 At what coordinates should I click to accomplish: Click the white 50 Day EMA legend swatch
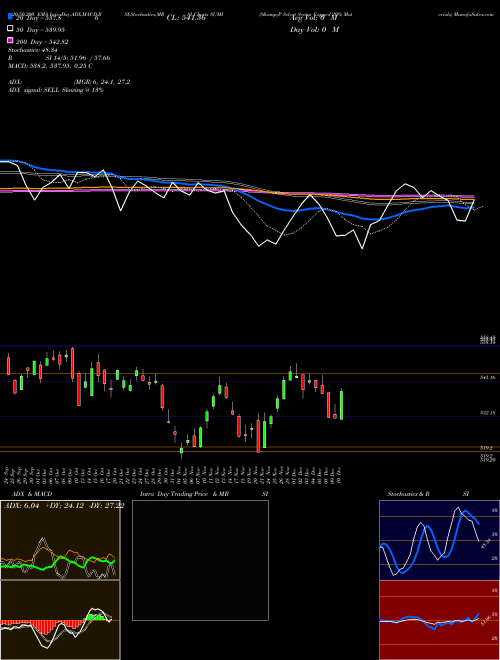(x=10, y=29)
